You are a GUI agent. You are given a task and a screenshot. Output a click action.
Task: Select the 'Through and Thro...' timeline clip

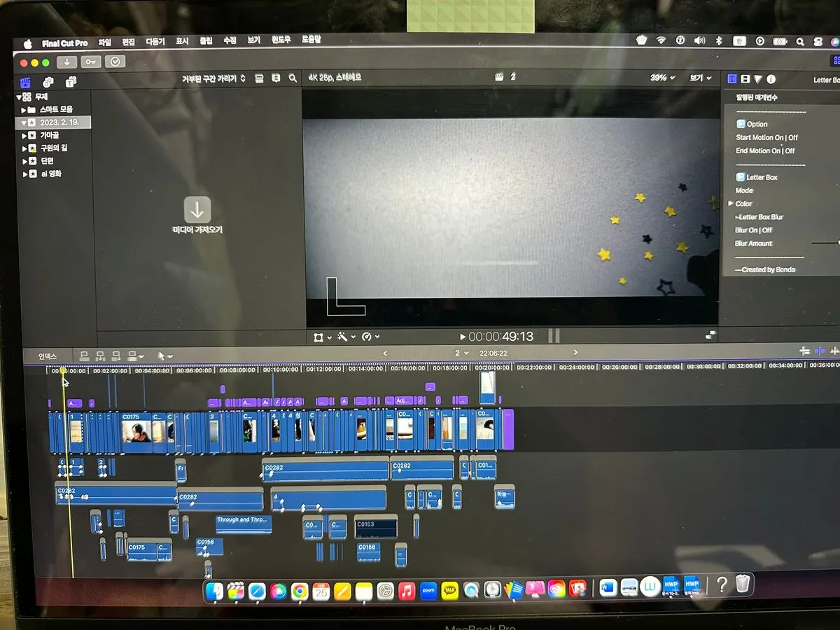click(243, 524)
